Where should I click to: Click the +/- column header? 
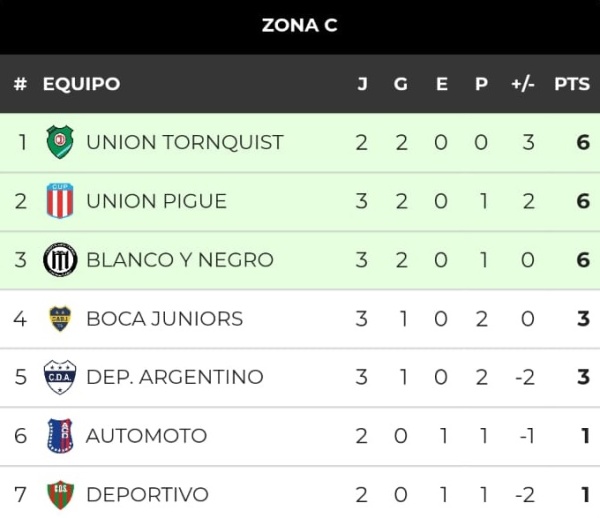pyautogui.click(x=523, y=84)
